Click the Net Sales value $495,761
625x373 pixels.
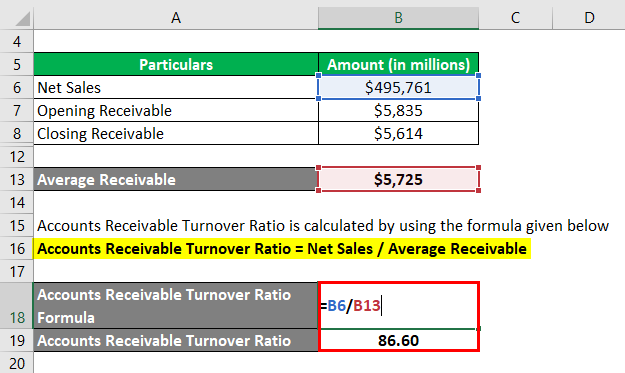click(398, 87)
